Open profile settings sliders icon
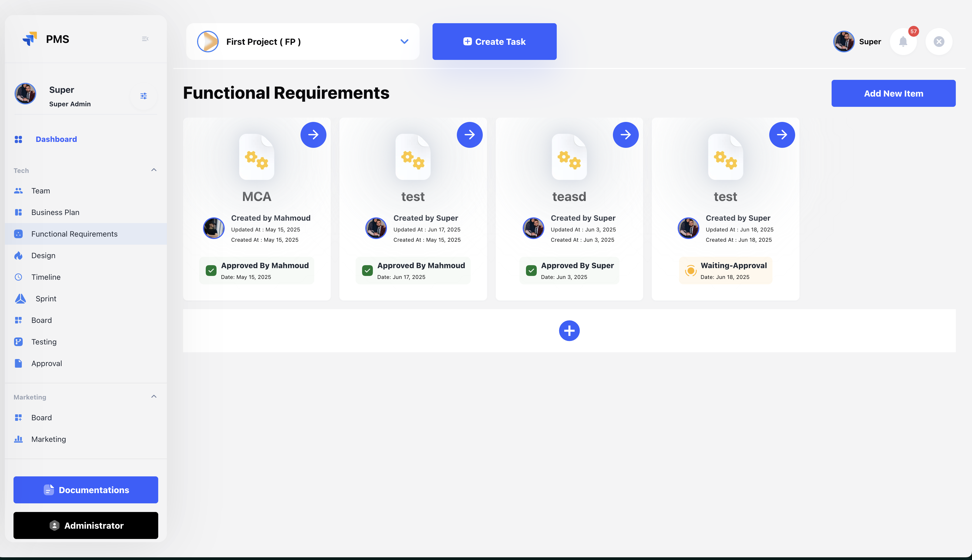The height and width of the screenshot is (560, 972). [144, 96]
